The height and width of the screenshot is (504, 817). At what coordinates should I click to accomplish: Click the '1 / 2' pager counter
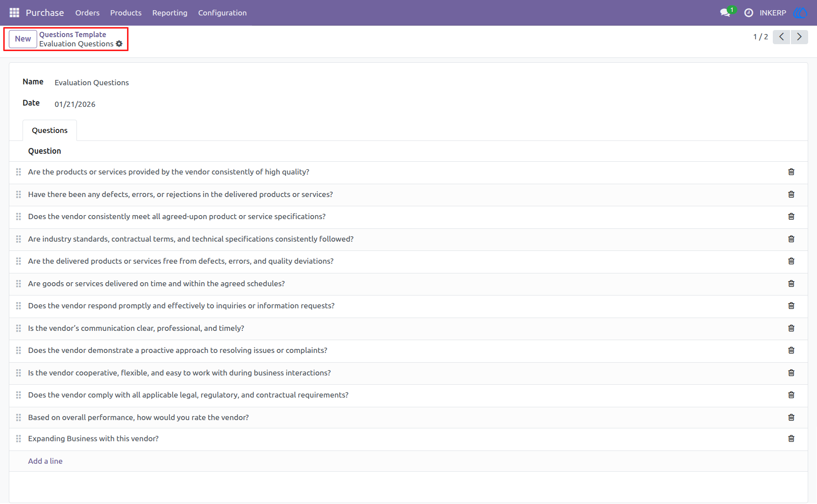[x=760, y=37]
